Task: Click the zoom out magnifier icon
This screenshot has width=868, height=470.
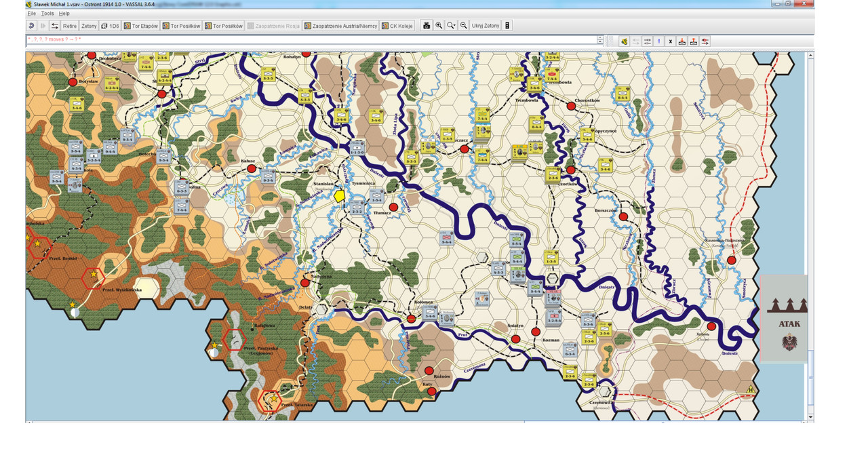Action: 463,26
